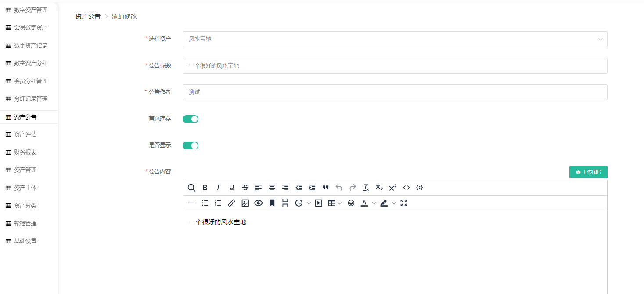Expand the table insert dropdown arrow
The height and width of the screenshot is (294, 644).
[340, 203]
